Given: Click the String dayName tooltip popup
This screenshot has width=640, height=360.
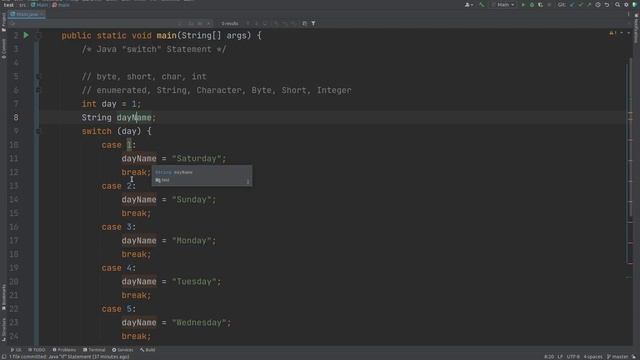Looking at the screenshot, I should (x=202, y=176).
